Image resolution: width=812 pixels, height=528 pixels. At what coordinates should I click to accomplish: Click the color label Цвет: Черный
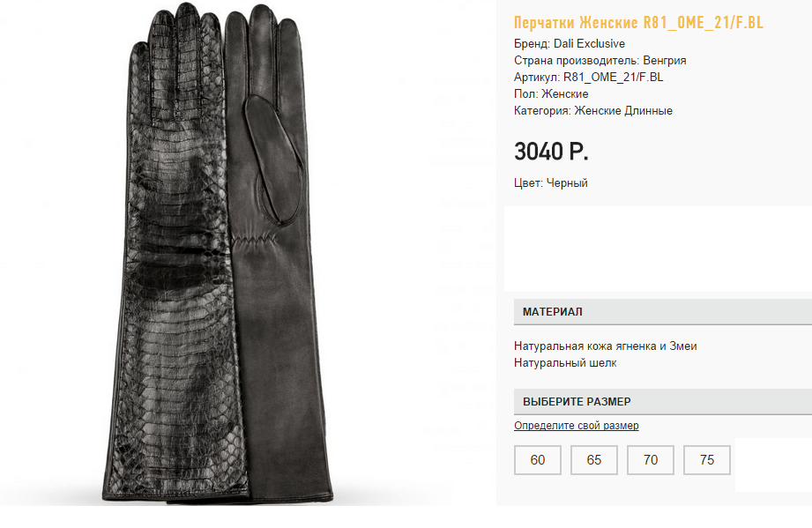(x=551, y=182)
